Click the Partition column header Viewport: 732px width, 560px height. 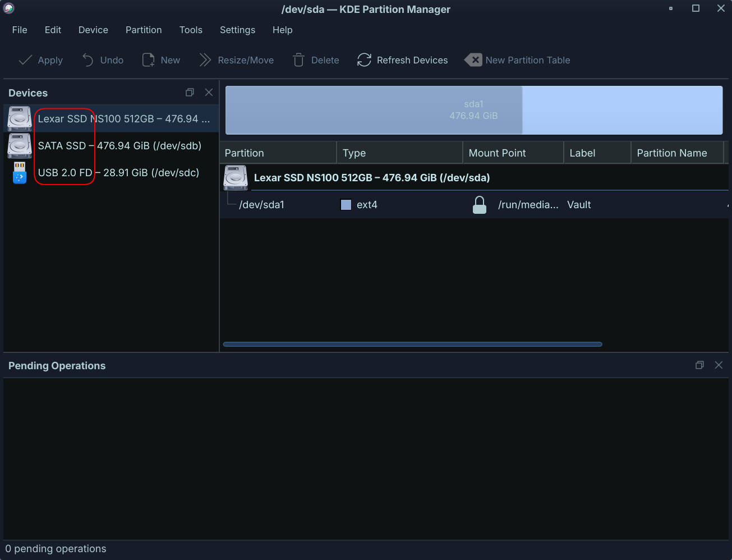point(278,153)
